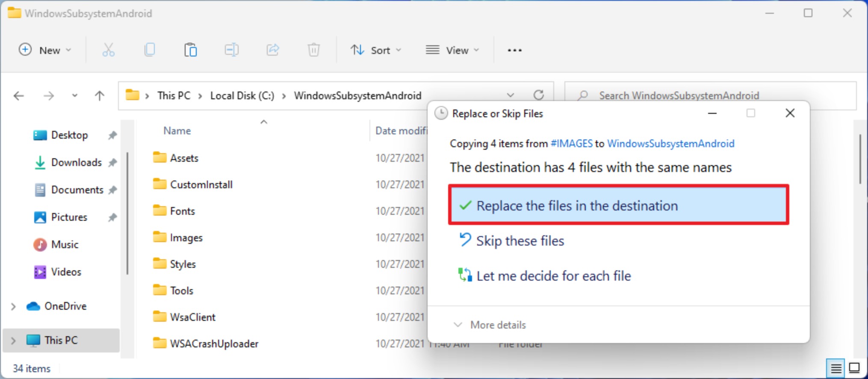Switch to large thumbnails view icon

coord(854,368)
